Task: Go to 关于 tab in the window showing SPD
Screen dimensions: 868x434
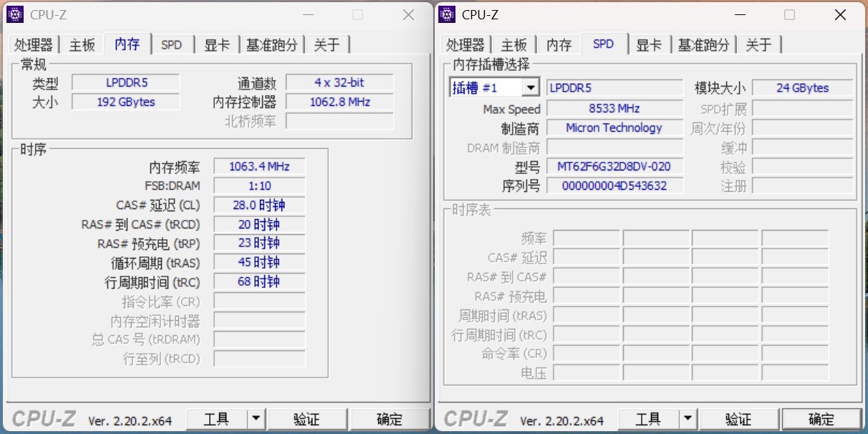Action: 758,45
